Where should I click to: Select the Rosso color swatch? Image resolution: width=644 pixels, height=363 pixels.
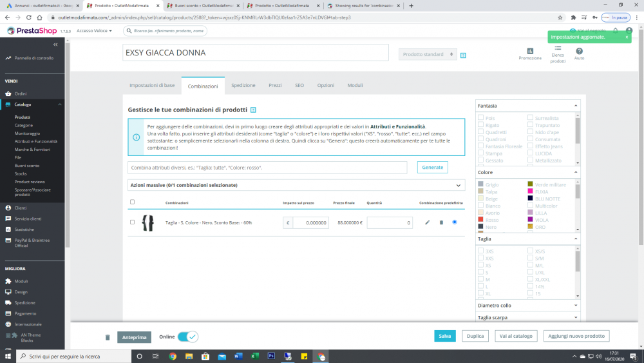click(x=480, y=219)
